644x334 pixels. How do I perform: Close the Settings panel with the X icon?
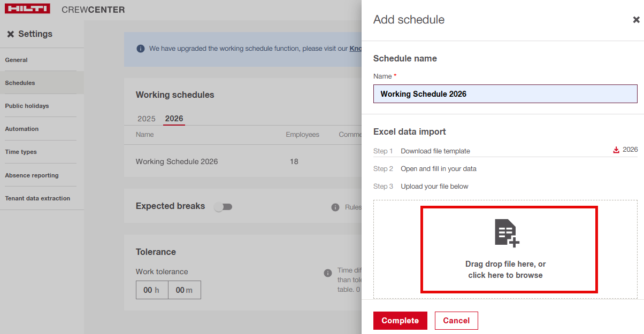pyautogui.click(x=11, y=34)
